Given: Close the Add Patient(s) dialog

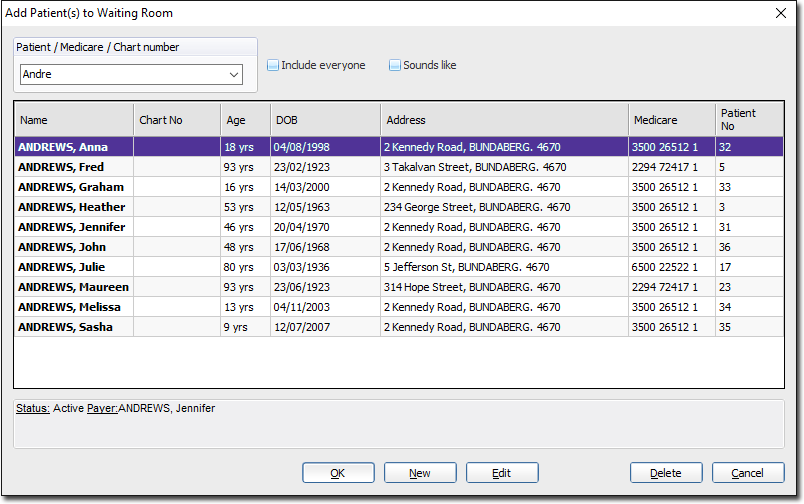Looking at the screenshot, I should coord(781,13).
